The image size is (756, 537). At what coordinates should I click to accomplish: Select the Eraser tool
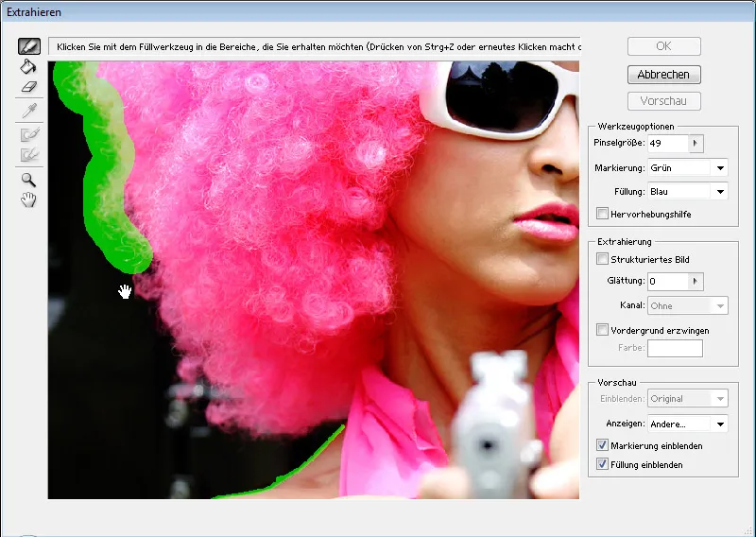(29, 87)
